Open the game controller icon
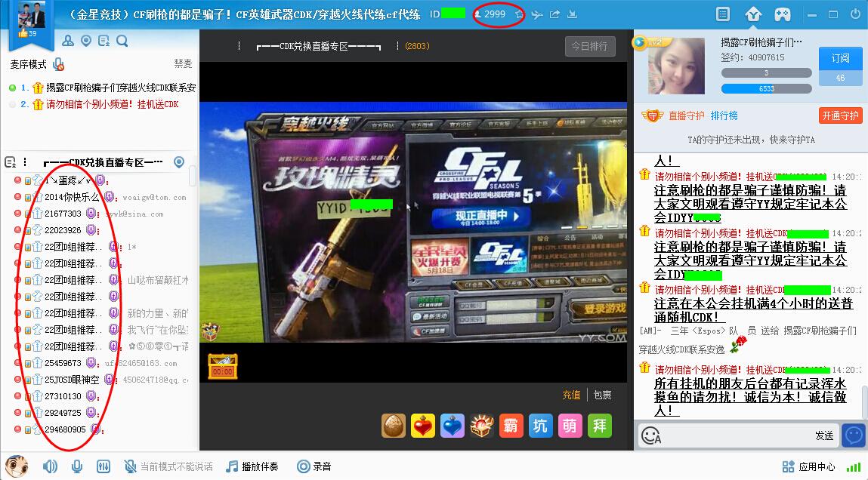The width and height of the screenshot is (868, 480). click(782, 14)
